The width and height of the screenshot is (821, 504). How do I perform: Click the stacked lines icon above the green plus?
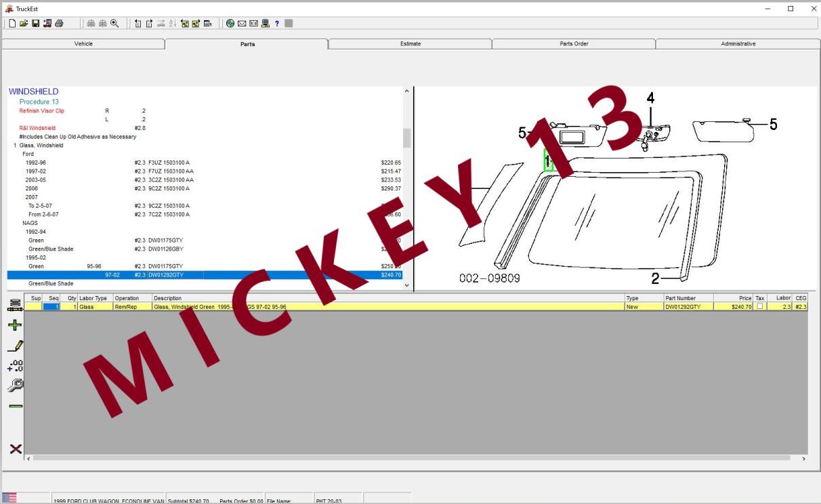pyautogui.click(x=14, y=306)
